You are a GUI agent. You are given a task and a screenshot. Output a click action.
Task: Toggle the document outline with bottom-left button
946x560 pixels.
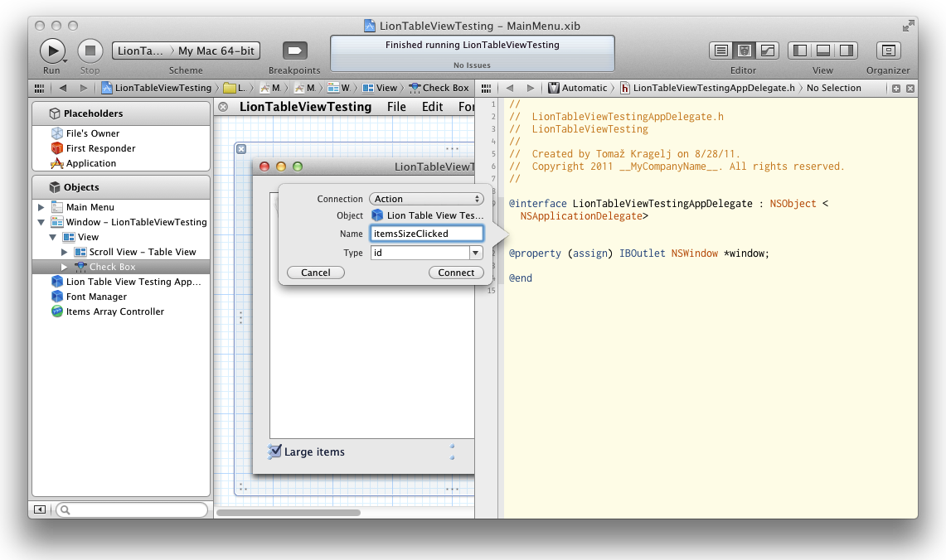(39, 510)
